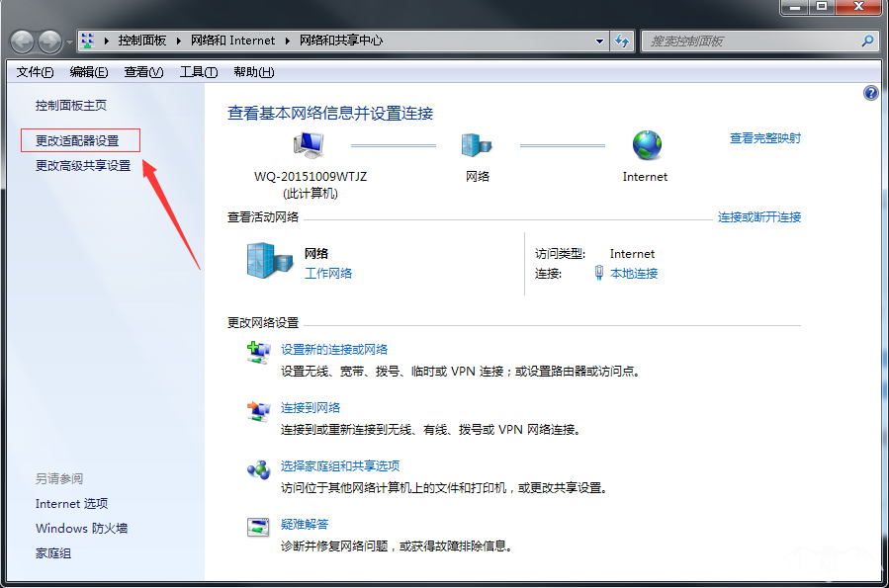Click the magnifier search icon
The image size is (889, 588).
pos(867,41)
